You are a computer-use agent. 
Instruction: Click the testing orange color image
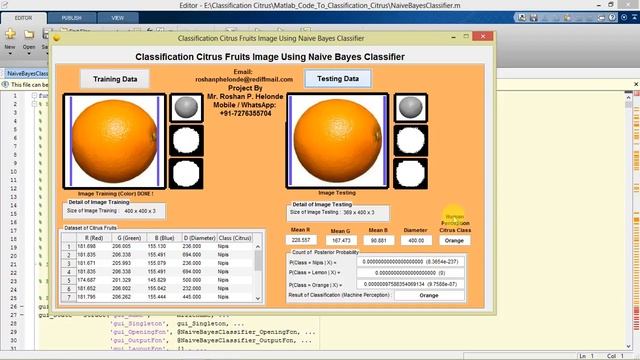(x=337, y=141)
